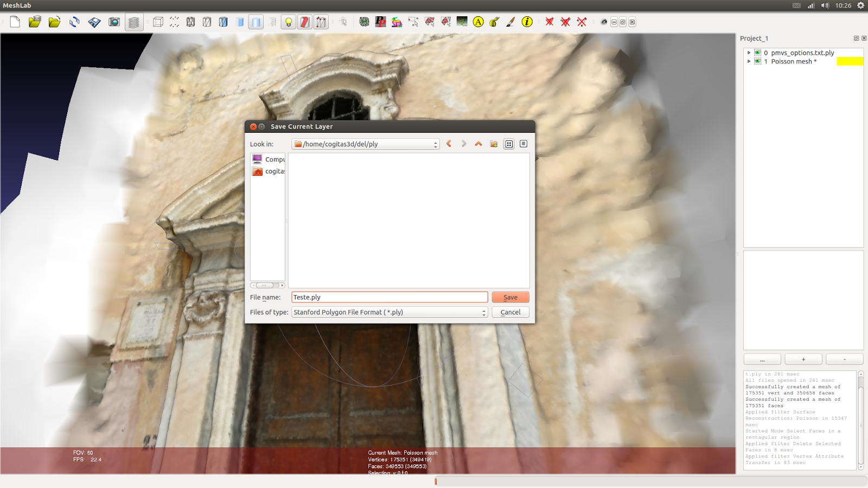Switch to hidden lines render mode
The height and width of the screenshot is (488, 868).
pos(207,22)
